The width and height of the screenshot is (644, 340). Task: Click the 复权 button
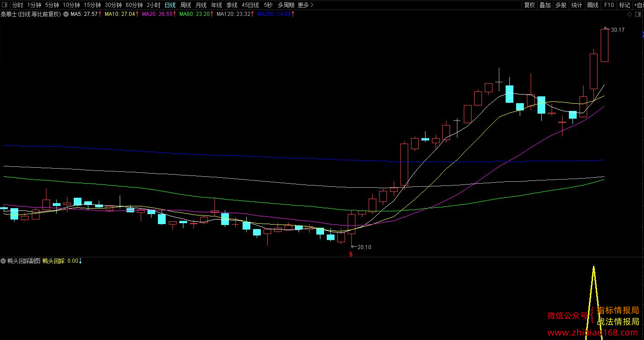click(x=529, y=5)
